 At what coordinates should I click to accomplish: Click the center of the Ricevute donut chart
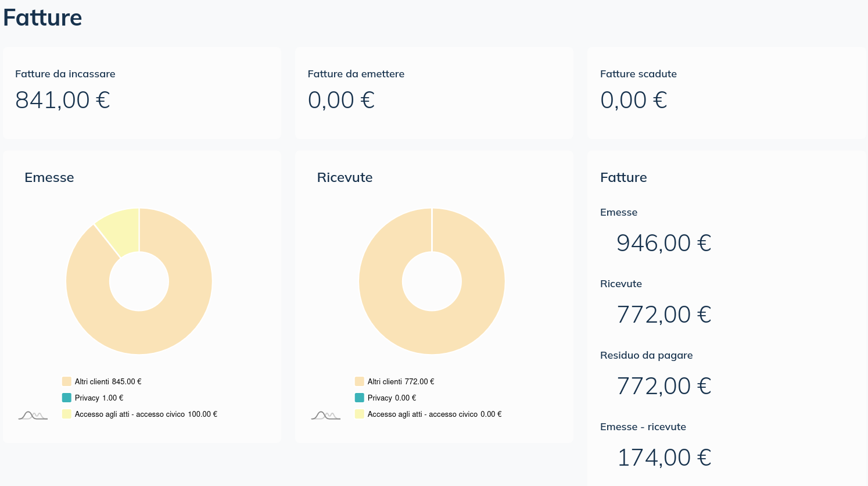point(432,281)
